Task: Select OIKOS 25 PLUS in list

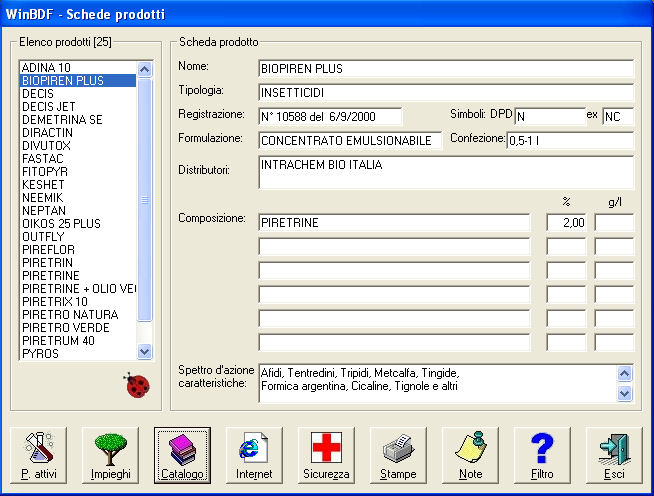Action: click(x=78, y=224)
